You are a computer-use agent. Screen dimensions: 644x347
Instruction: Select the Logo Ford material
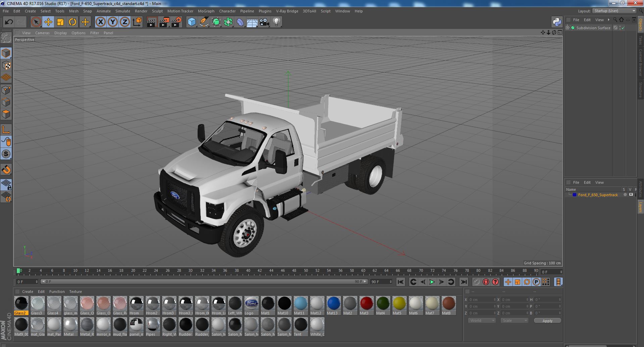(252, 306)
